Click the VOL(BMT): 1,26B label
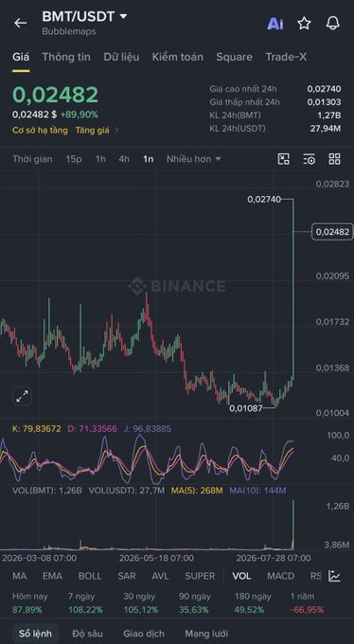 click(46, 491)
